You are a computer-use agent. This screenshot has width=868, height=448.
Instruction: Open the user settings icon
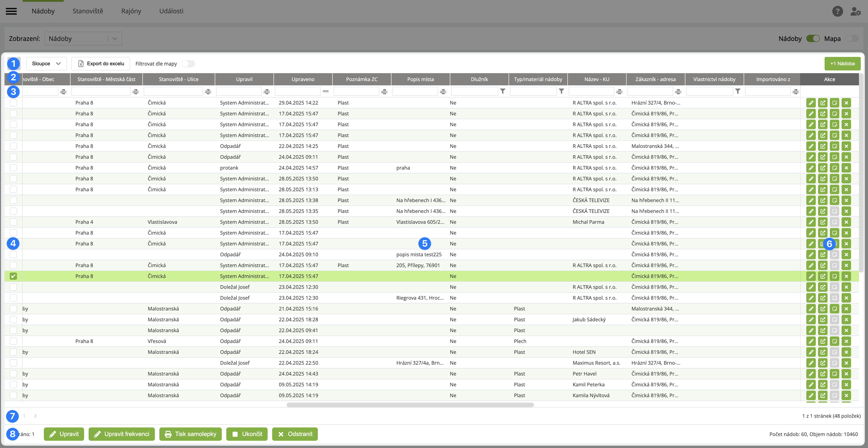855,11
